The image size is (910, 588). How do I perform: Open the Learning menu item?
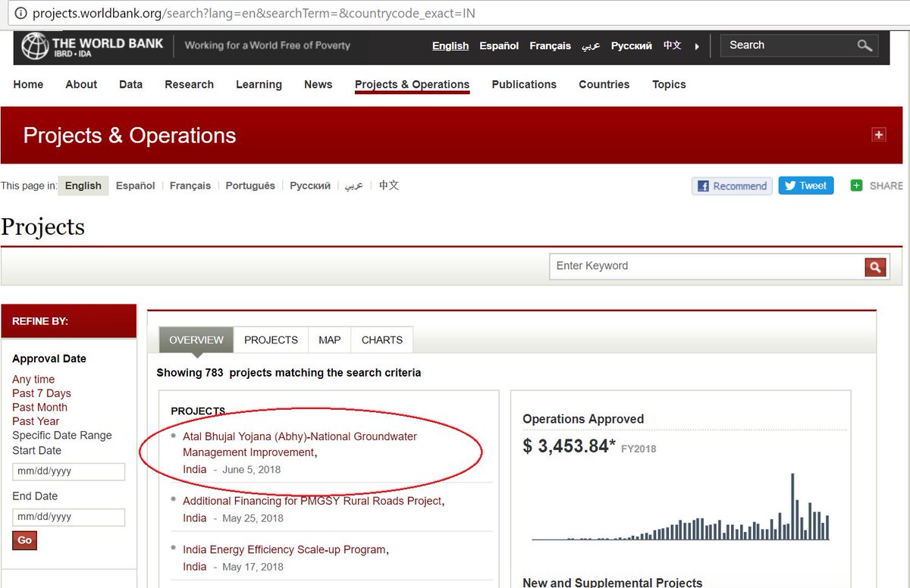point(259,85)
